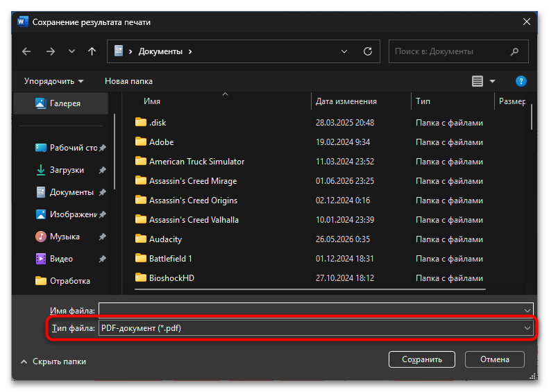Open address bar history dropdown
Image resolution: width=549 pixels, height=392 pixels.
[344, 51]
